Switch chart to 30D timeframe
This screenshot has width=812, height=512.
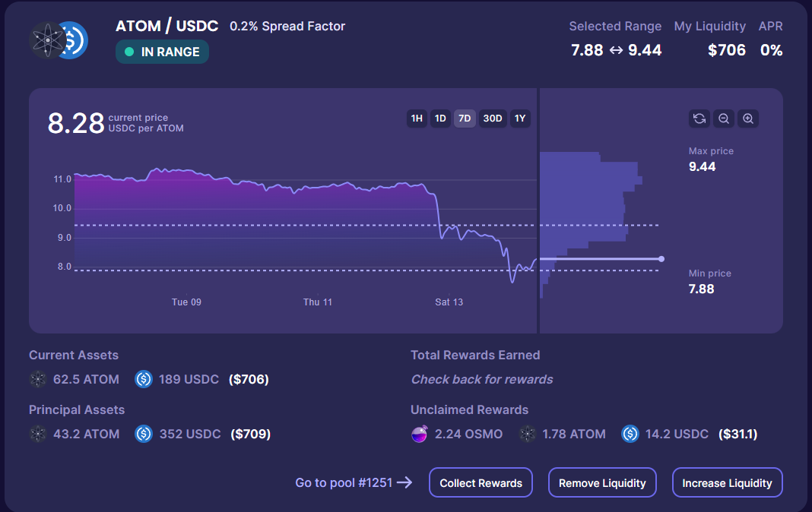pyautogui.click(x=493, y=119)
